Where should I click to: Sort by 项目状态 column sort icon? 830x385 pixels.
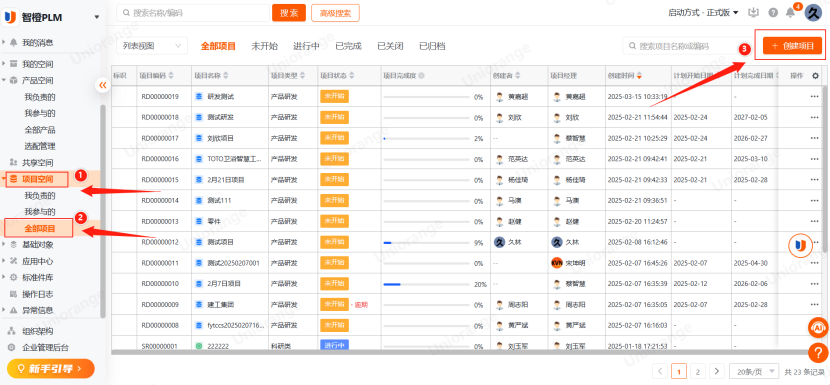click(x=350, y=76)
